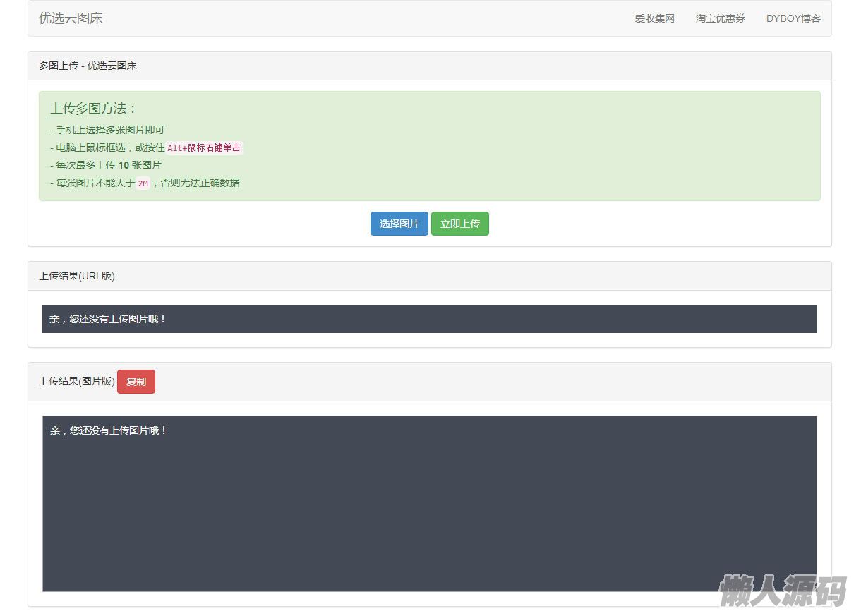This screenshot has width=861, height=616.
Task: Click the bold 10 in the upload limit line
Action: coord(124,165)
